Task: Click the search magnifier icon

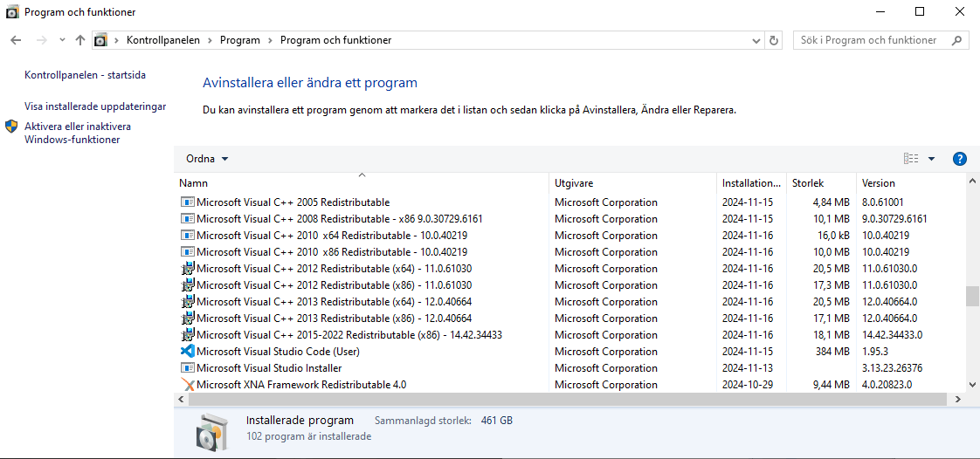Action: click(956, 40)
